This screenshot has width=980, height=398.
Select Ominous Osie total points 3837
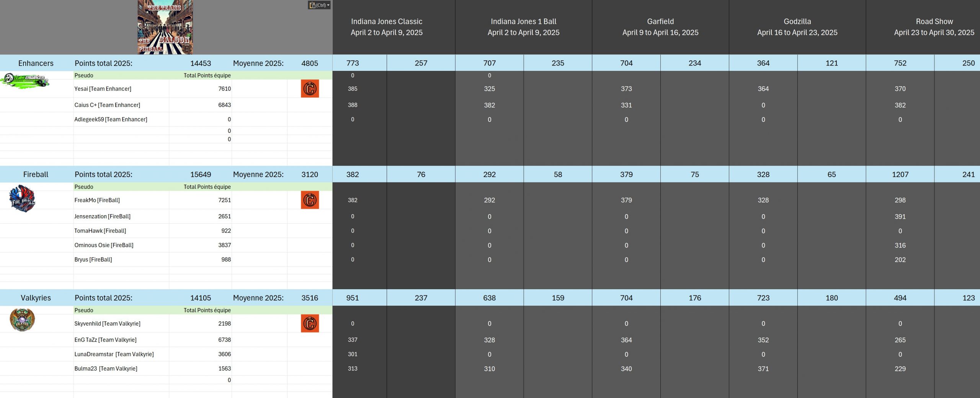coord(224,245)
